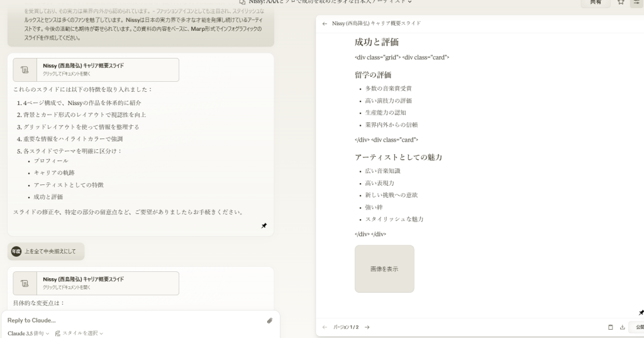Download the artifact file
Viewport: 644px width, 338px height.
(x=622, y=327)
